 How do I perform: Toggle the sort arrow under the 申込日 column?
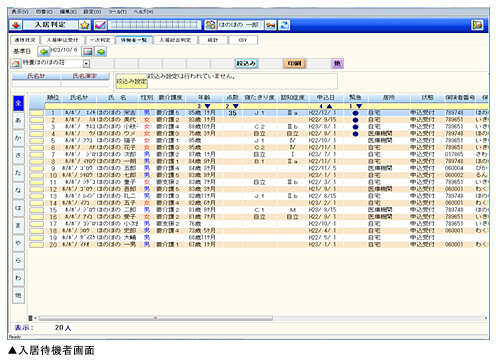pyautogui.click(x=329, y=106)
